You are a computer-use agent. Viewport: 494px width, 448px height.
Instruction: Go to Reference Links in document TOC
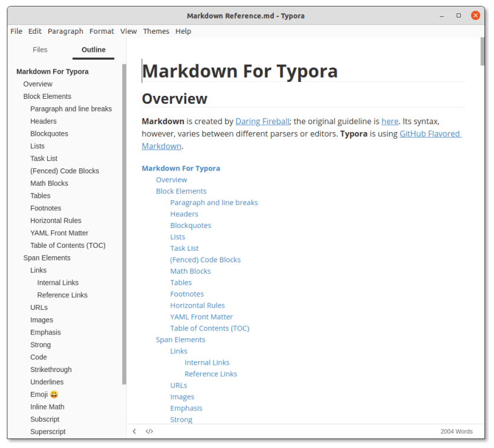click(211, 374)
